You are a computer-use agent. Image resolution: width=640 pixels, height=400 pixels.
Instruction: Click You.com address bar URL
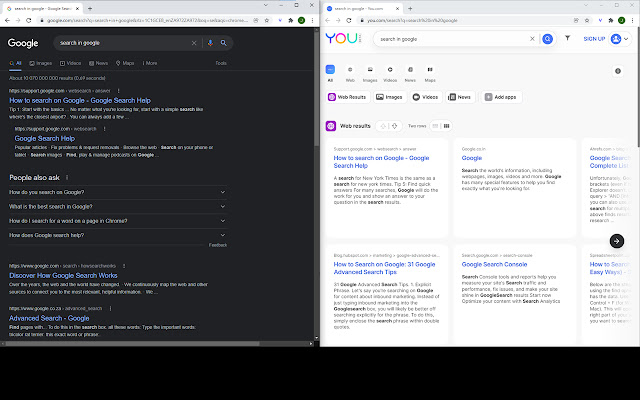[412, 20]
